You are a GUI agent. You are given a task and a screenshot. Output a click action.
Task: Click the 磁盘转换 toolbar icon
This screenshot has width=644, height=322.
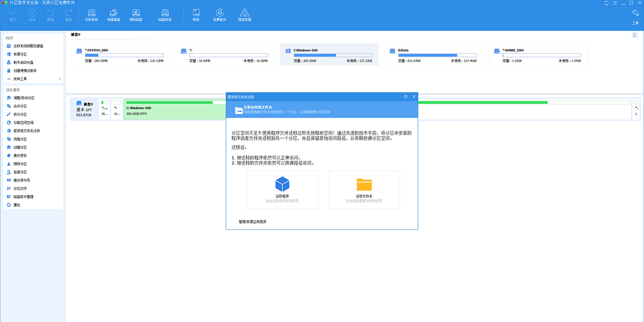click(165, 14)
